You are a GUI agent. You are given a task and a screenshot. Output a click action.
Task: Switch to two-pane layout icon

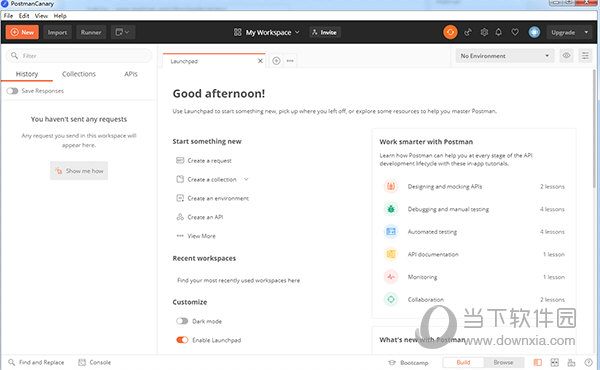click(554, 362)
